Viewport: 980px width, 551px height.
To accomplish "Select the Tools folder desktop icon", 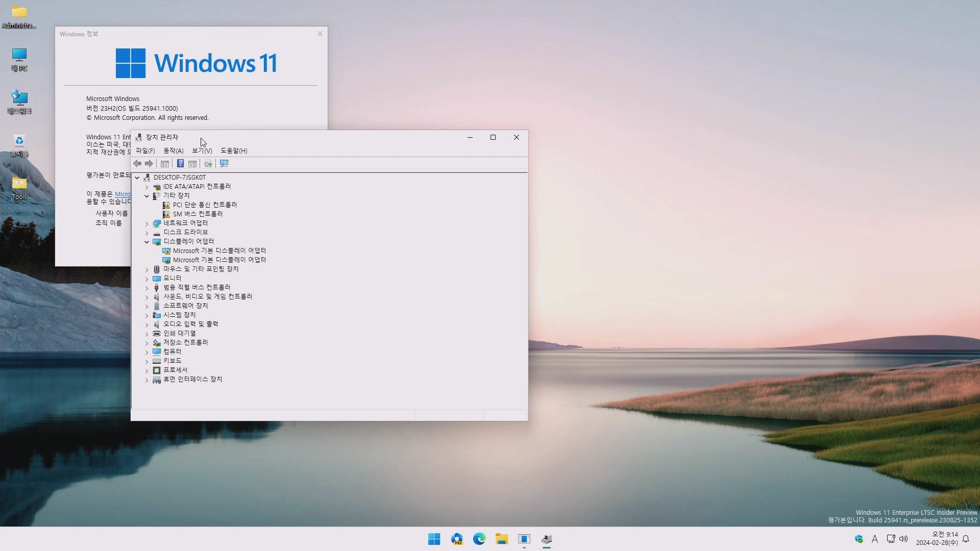I will (x=19, y=188).
